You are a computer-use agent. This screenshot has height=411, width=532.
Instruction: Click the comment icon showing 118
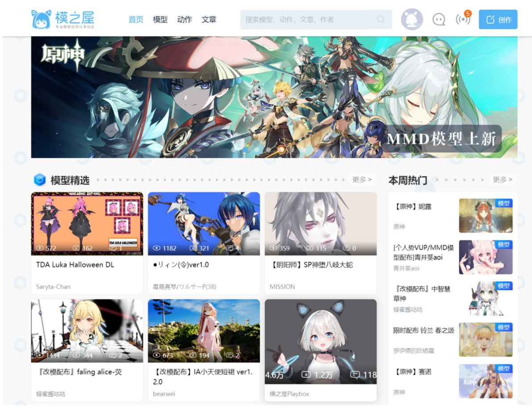355,375
